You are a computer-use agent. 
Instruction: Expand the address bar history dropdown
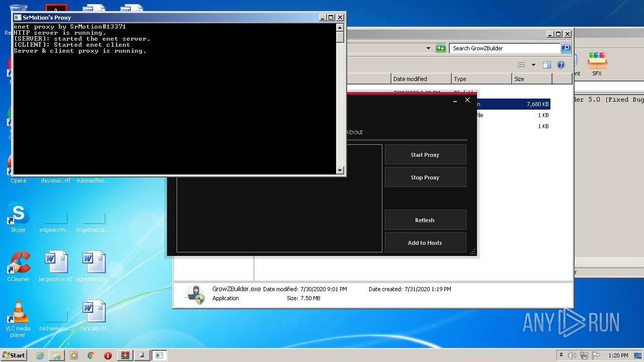point(428,48)
